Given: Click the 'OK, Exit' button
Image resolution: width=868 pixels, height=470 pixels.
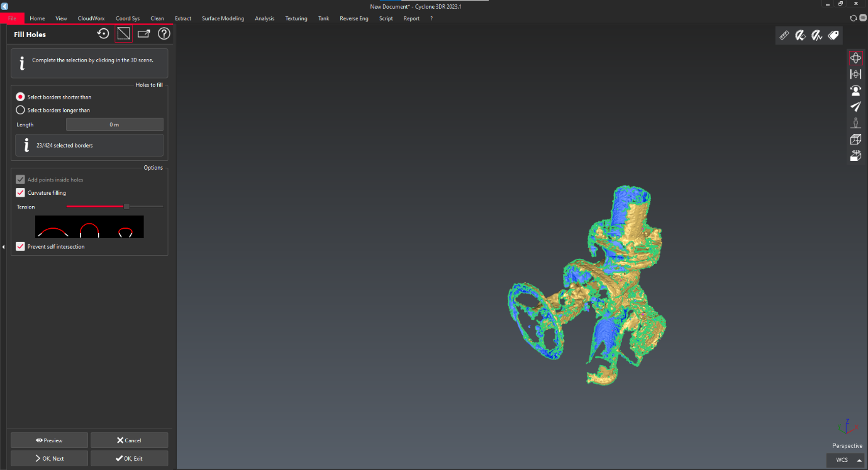Looking at the screenshot, I should (129, 458).
